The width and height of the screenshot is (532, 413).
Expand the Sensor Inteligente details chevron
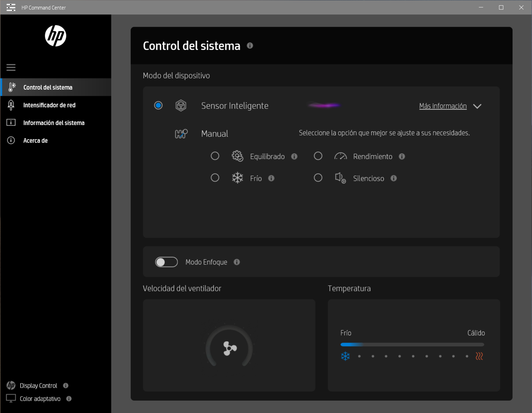tap(477, 106)
